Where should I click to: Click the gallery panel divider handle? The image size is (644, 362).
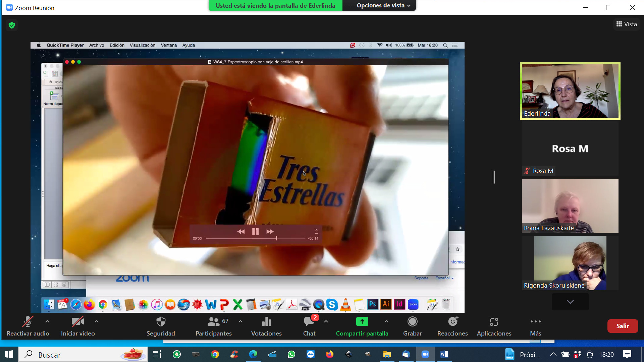(494, 177)
